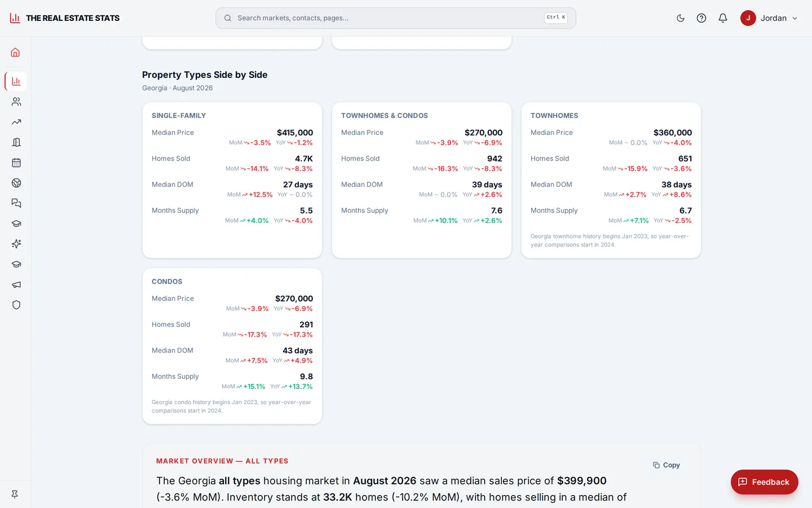812x508 pixels.
Task: Open the shield sidebar icon
Action: tap(16, 305)
